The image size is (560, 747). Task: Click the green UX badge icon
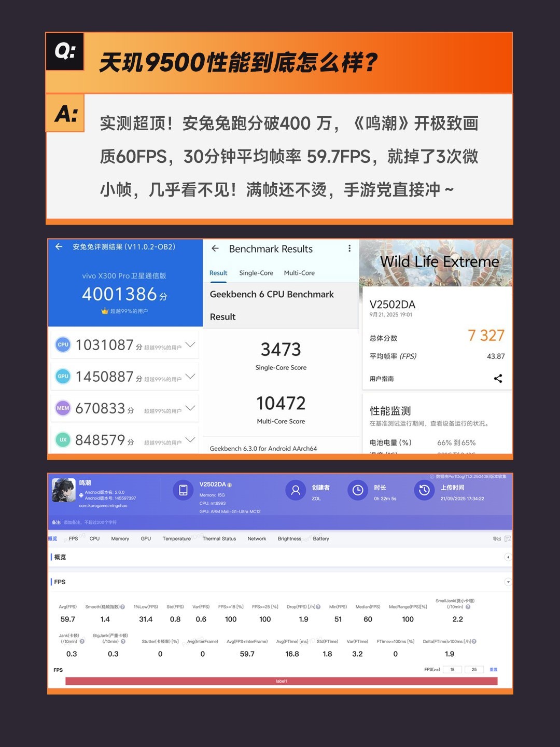coord(63,440)
